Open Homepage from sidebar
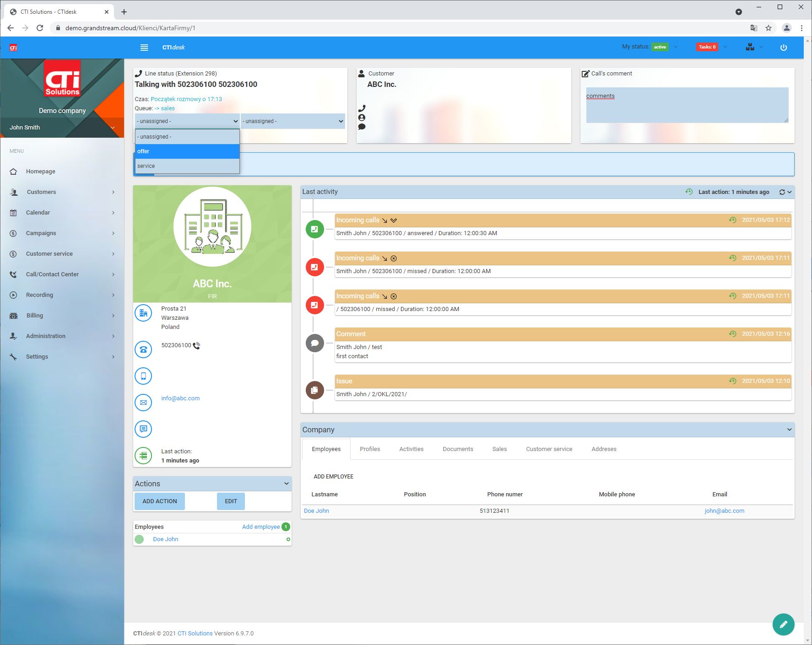812x645 pixels. (x=62, y=172)
